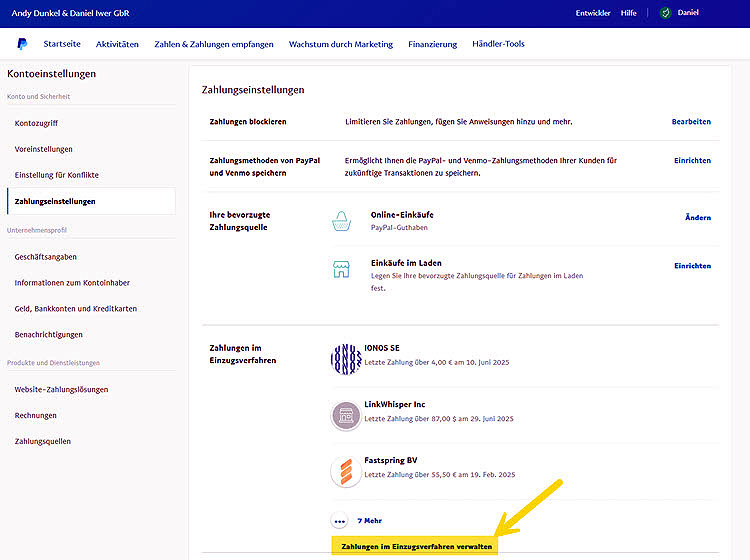The image size is (750, 560).
Task: Open the Entwickler link in header
Action: click(593, 13)
